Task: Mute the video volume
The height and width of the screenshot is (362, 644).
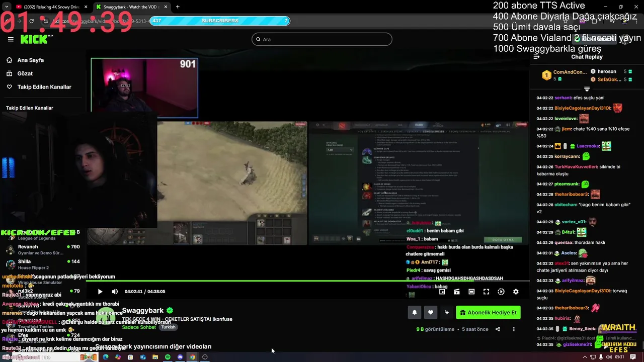Action: click(115, 292)
